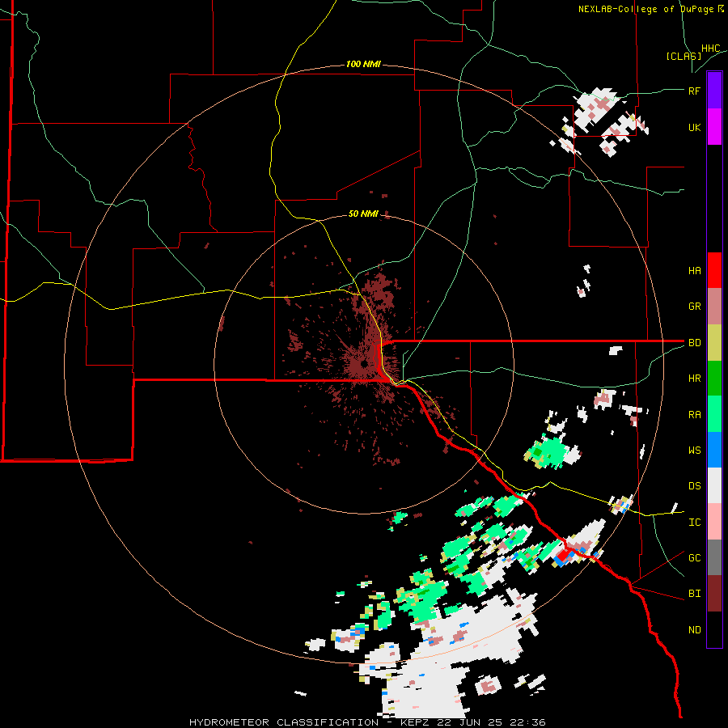This screenshot has width=728, height=728.
Task: Click the IC pink legend swatch
Action: (714, 522)
